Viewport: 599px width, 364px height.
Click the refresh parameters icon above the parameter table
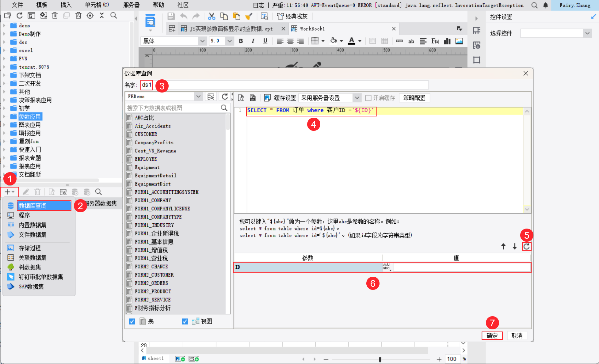pyautogui.click(x=526, y=246)
